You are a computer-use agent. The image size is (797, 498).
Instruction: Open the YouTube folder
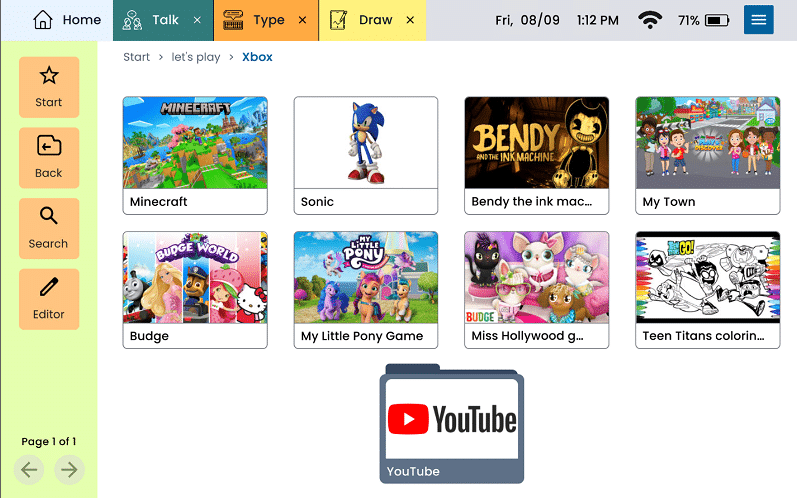pyautogui.click(x=451, y=424)
